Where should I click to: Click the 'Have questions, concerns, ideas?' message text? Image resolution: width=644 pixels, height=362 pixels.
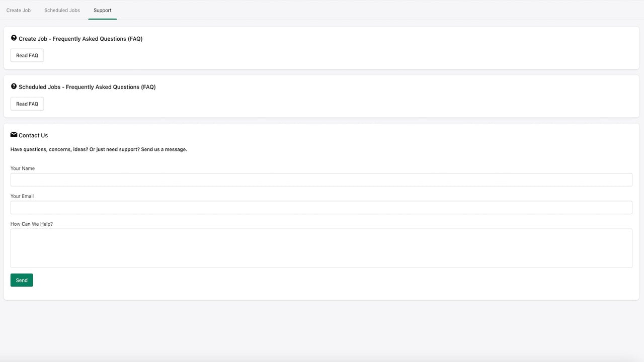click(99, 149)
